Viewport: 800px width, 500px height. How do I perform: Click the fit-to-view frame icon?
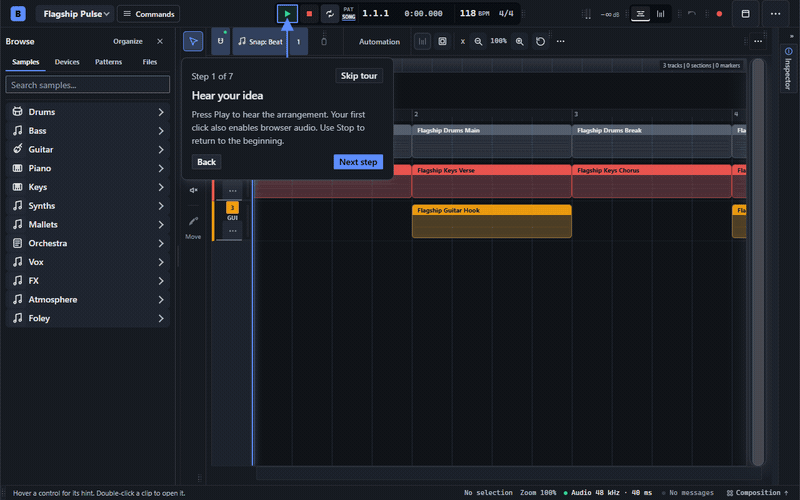click(x=442, y=41)
